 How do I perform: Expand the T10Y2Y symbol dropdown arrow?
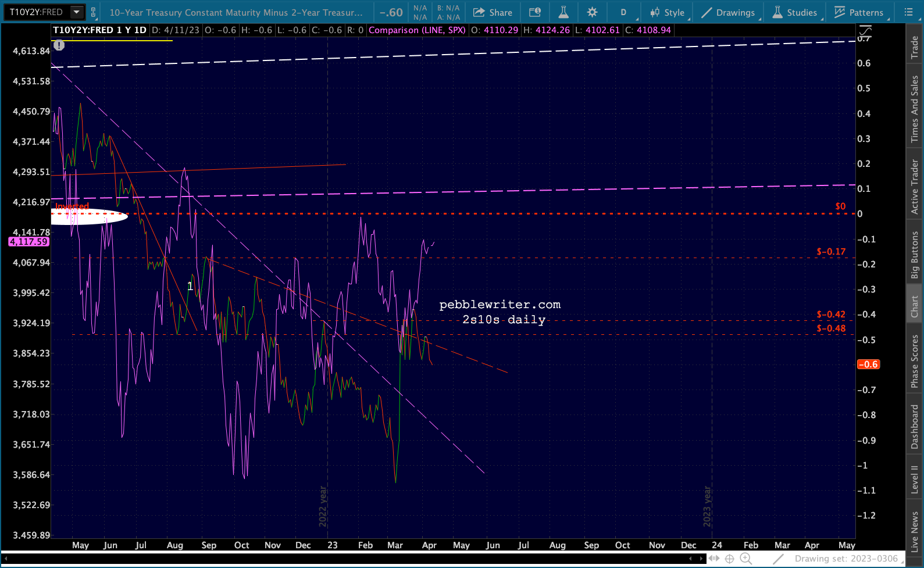click(76, 12)
